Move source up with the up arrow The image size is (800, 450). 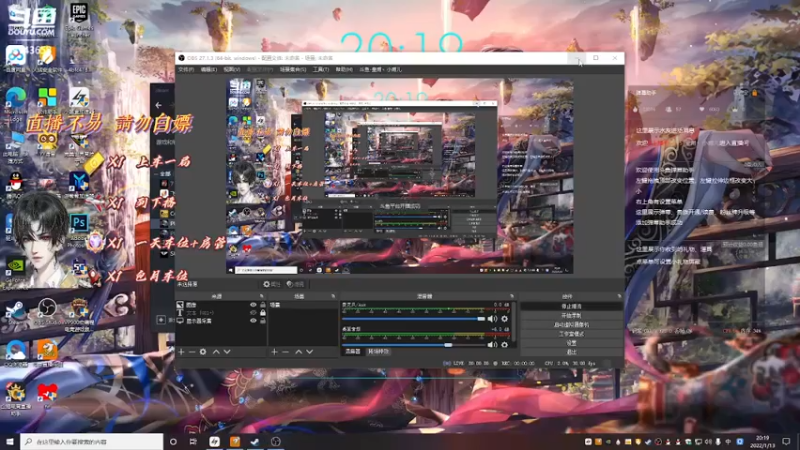click(x=216, y=352)
